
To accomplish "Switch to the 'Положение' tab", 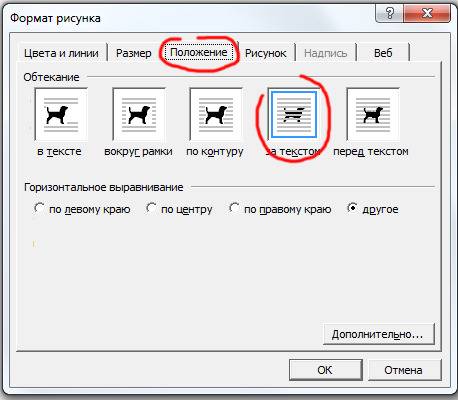I will coord(199,52).
